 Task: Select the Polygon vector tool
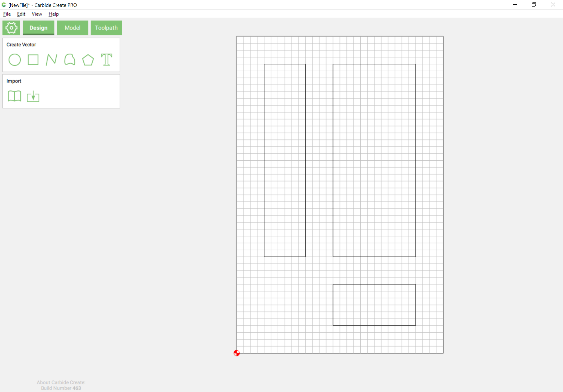[x=88, y=60]
